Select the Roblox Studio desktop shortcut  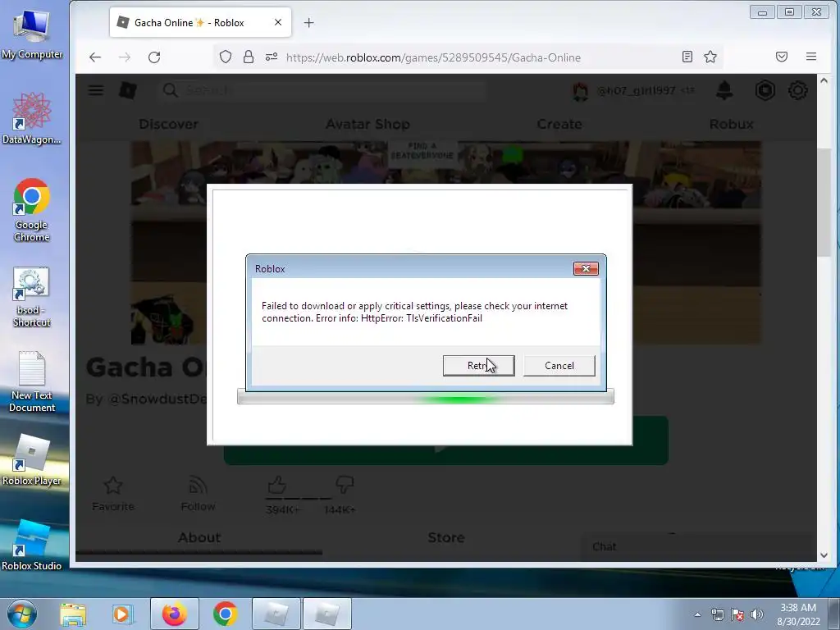pos(32,545)
